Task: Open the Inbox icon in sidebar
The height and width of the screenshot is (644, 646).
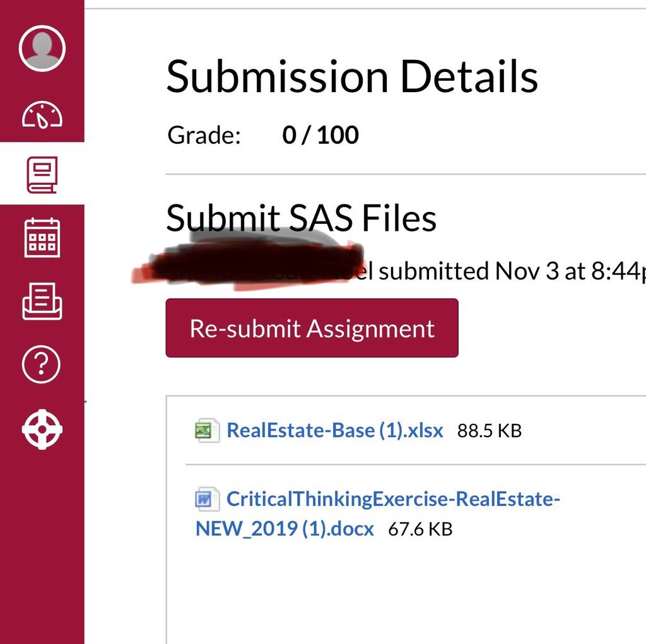Action: (x=42, y=302)
